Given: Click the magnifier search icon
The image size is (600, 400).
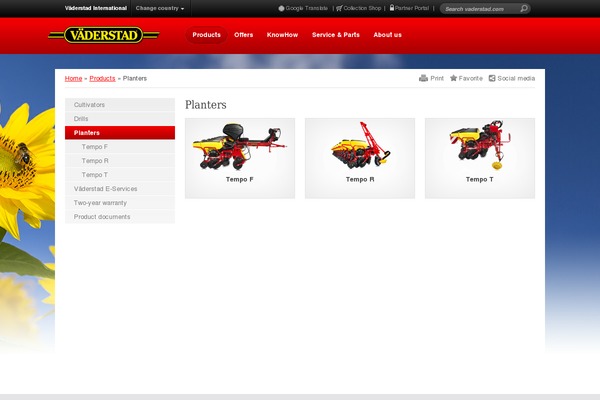Looking at the screenshot, I should [524, 8].
